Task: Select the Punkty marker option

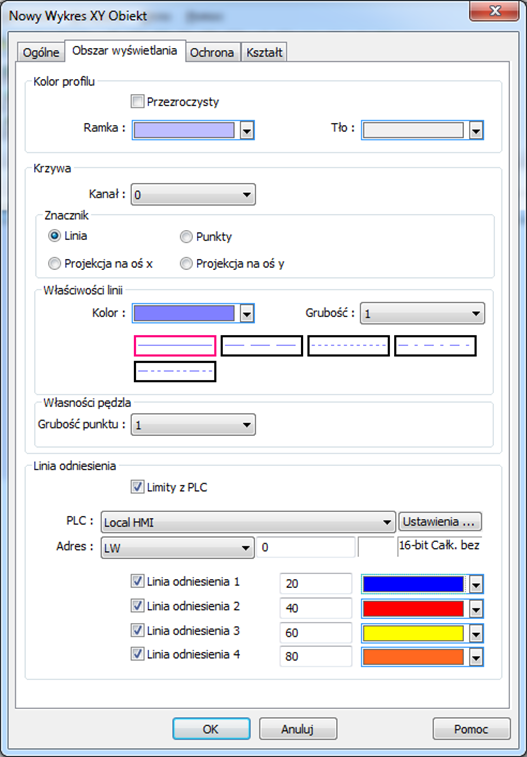Action: click(x=186, y=237)
